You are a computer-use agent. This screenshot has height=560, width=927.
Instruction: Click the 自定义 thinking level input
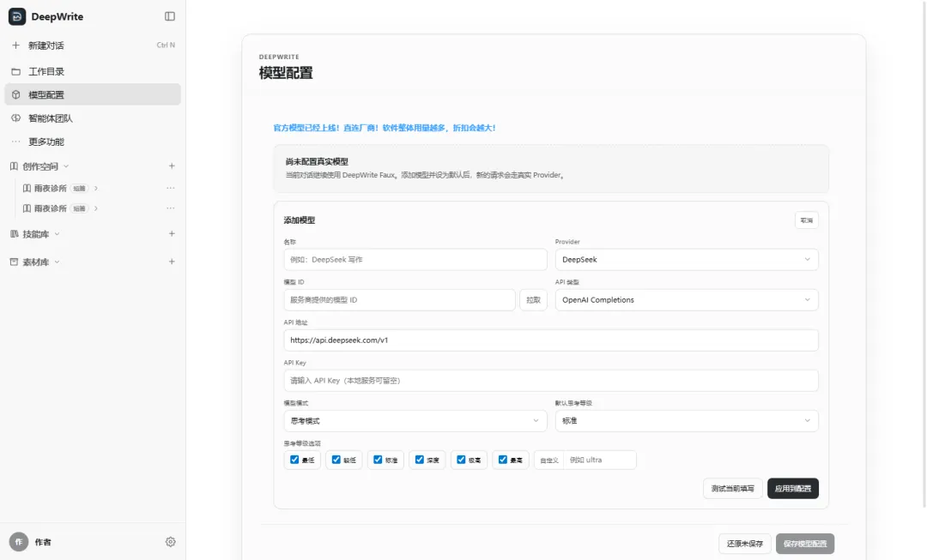tap(599, 460)
